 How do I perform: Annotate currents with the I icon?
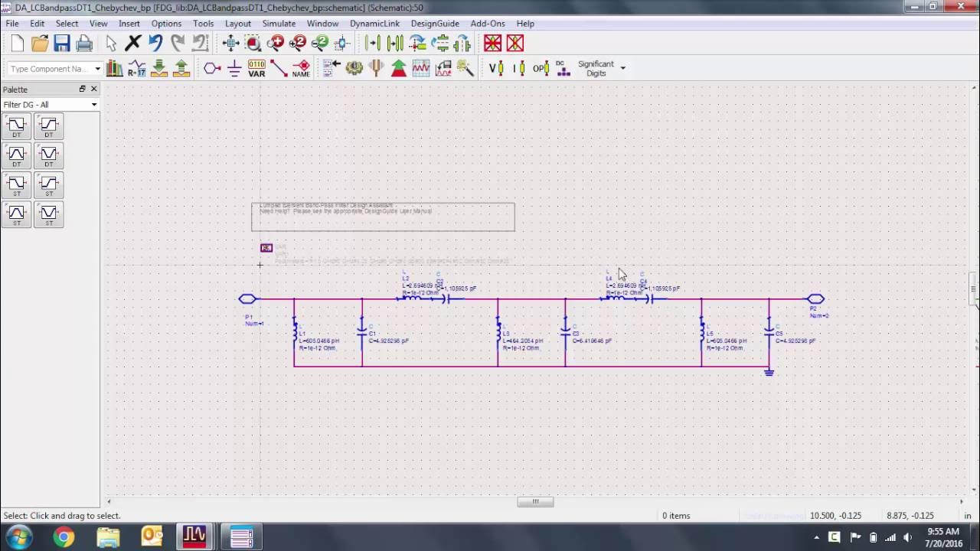[x=518, y=68]
